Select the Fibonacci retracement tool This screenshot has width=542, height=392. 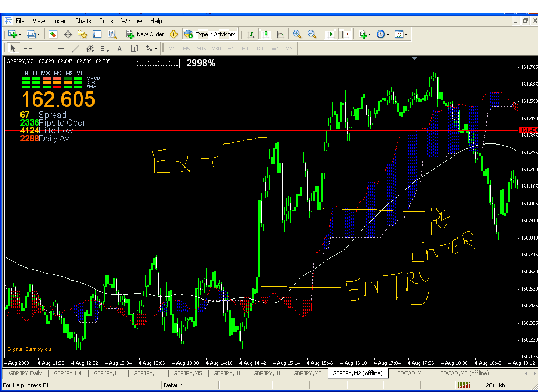click(105, 48)
